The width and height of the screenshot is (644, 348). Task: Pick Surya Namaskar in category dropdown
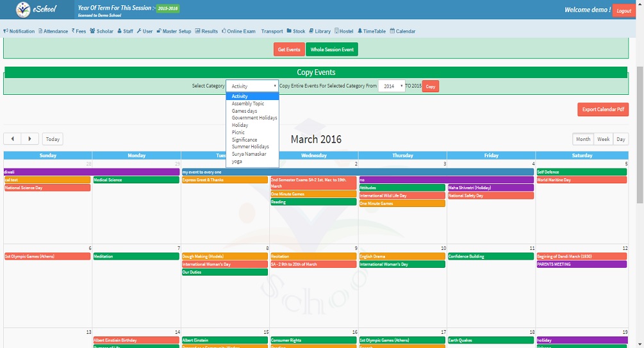click(x=250, y=154)
